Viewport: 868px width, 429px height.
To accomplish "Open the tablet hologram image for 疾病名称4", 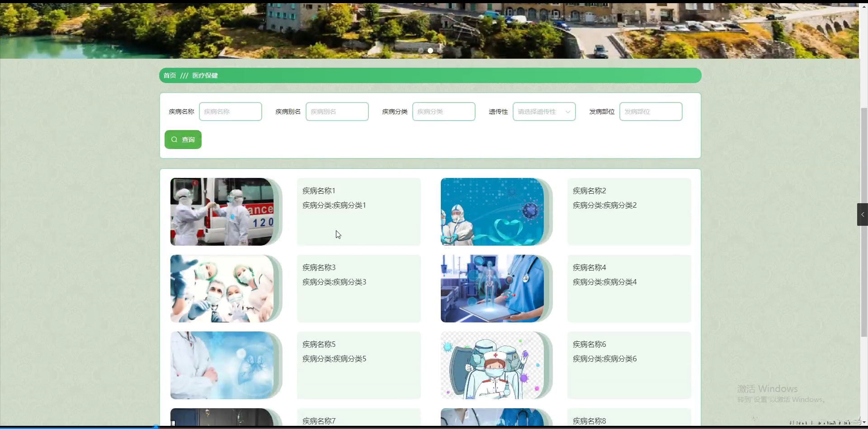I will click(492, 289).
